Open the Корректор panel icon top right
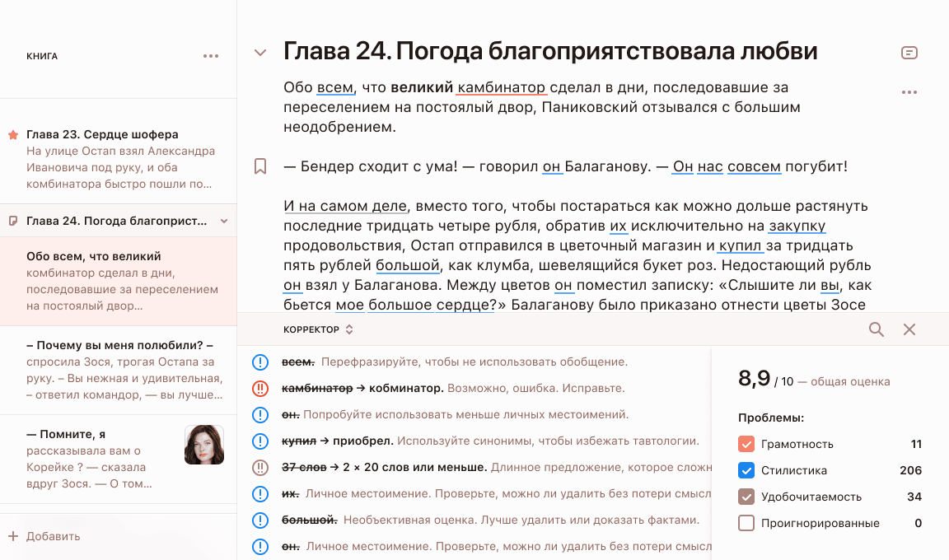 tap(909, 52)
